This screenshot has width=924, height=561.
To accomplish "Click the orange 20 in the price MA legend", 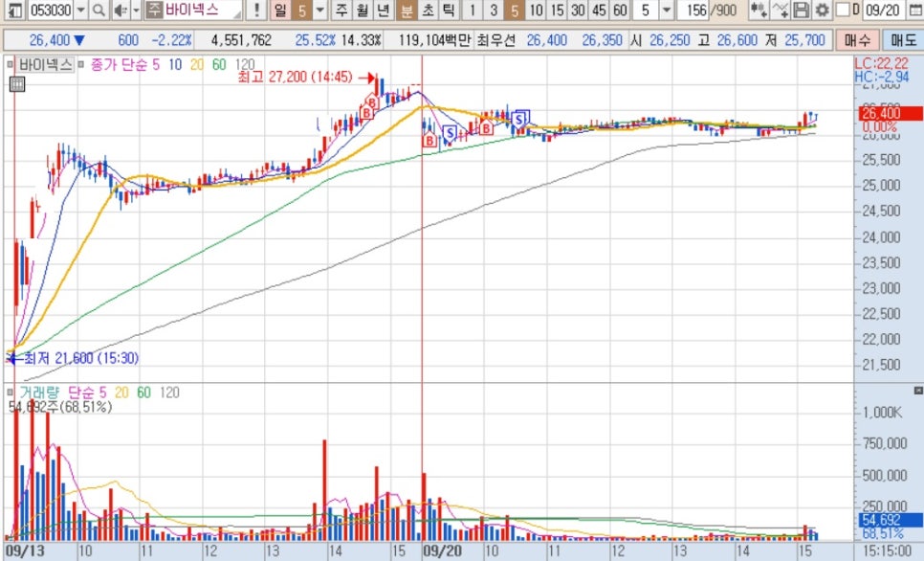I will pyautogui.click(x=197, y=64).
